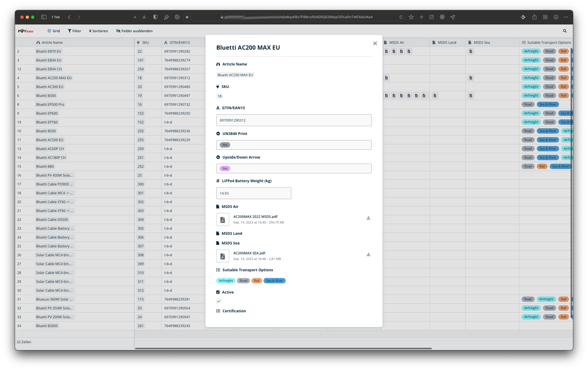
Task: Open the UN3840 Print dropdown
Action: point(294,145)
